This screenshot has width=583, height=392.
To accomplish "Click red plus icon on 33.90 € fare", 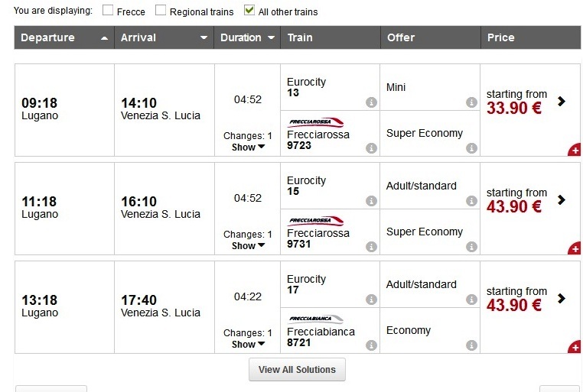I will pos(575,151).
